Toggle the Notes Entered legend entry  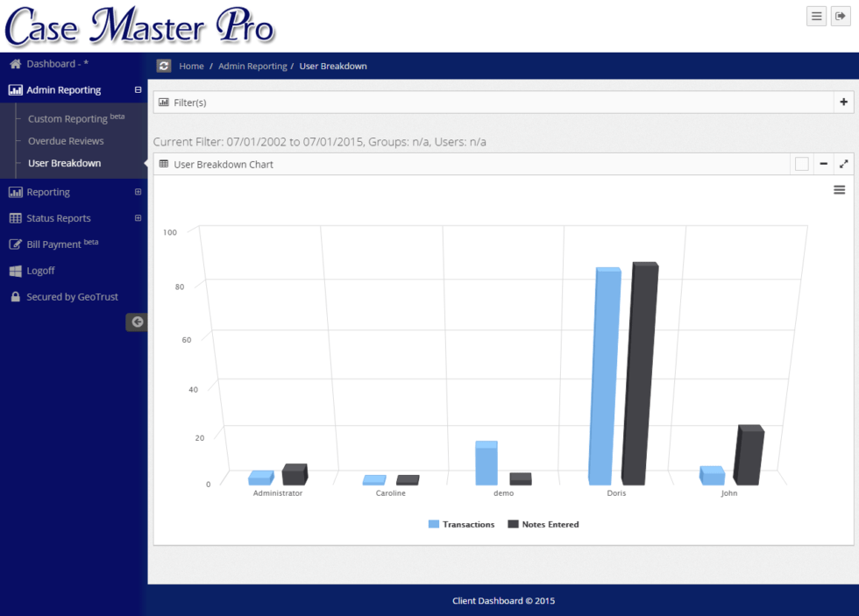pyautogui.click(x=543, y=524)
